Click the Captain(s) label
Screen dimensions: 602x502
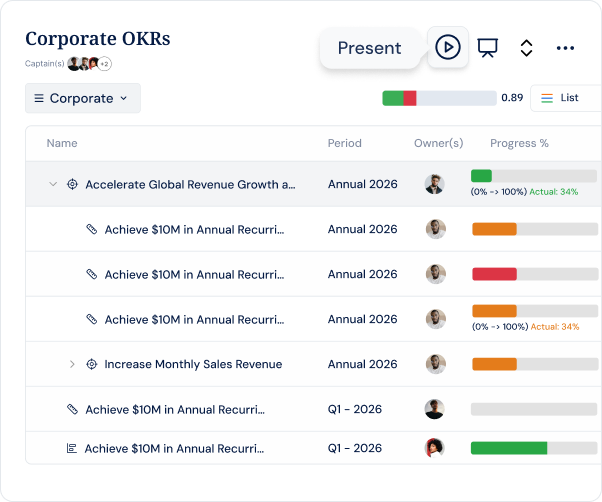(x=45, y=64)
